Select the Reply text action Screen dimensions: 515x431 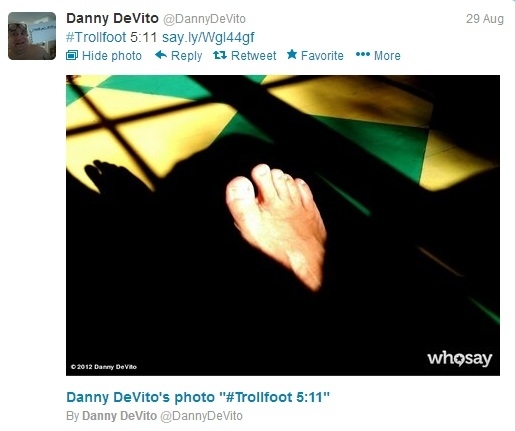click(186, 56)
